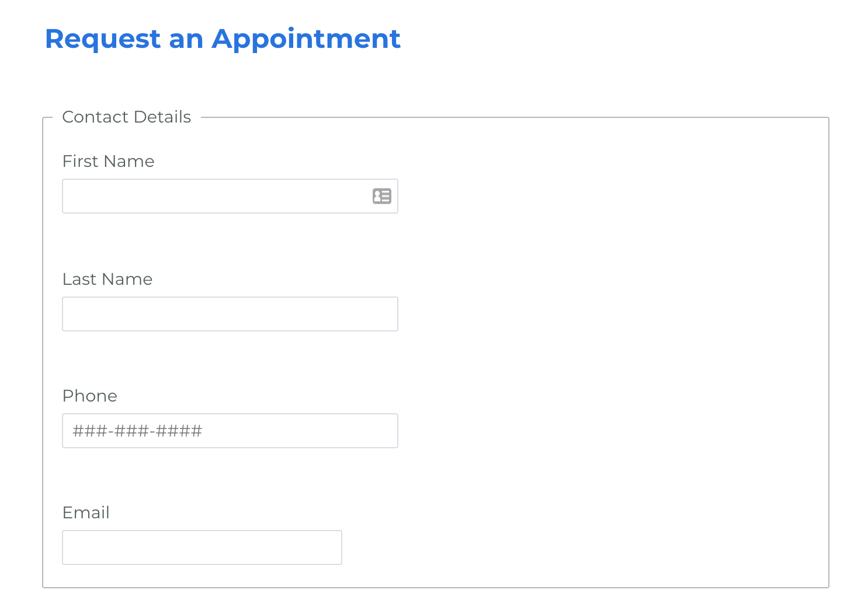
Task: Focus the First Name input field
Action: [x=216, y=196]
